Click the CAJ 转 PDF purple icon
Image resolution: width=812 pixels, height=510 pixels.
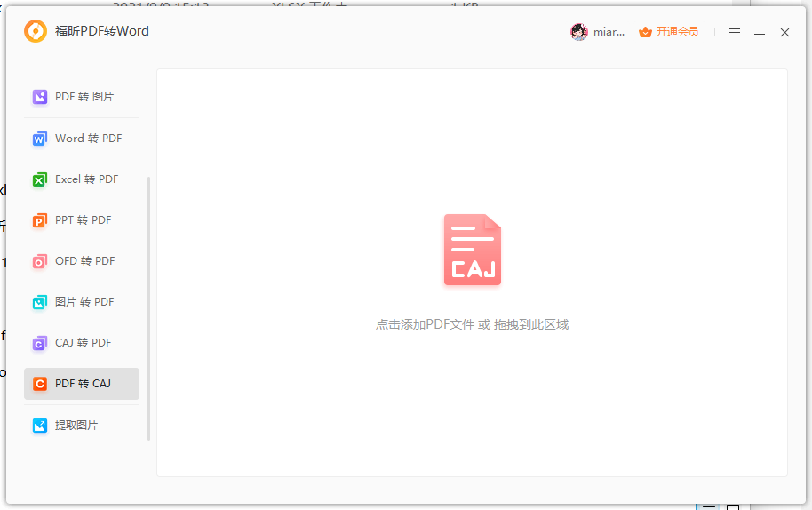click(x=40, y=343)
